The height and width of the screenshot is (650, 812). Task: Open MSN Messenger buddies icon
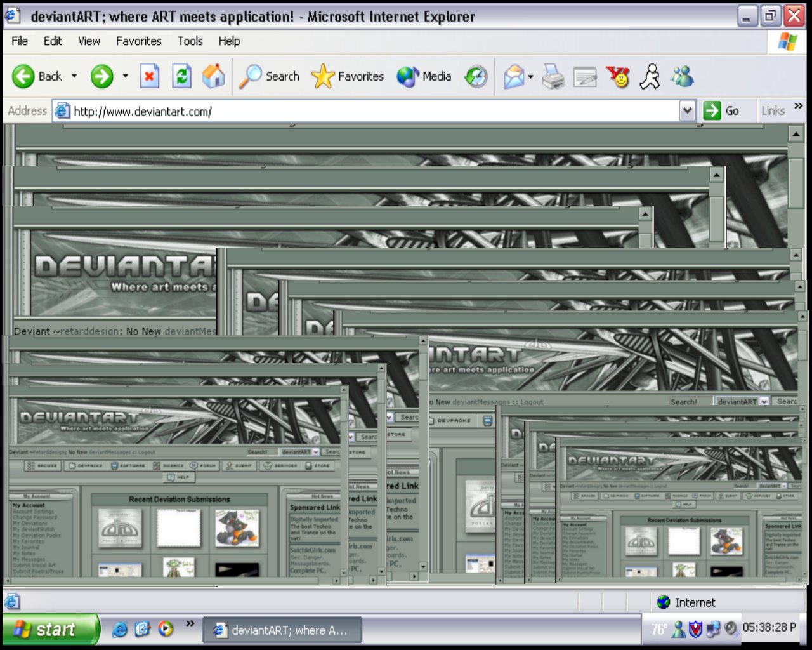(683, 77)
